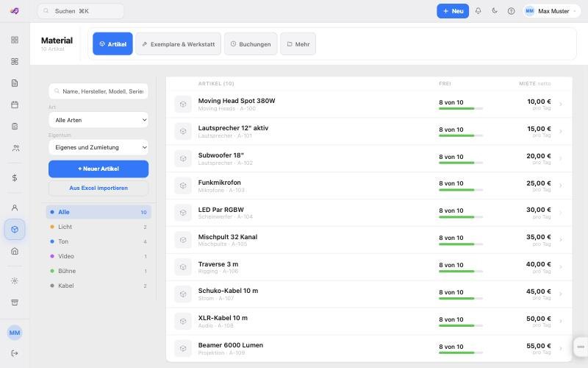Select the Kabel category filter
Viewport: 588px width, 368px height.
pyautogui.click(x=98, y=286)
